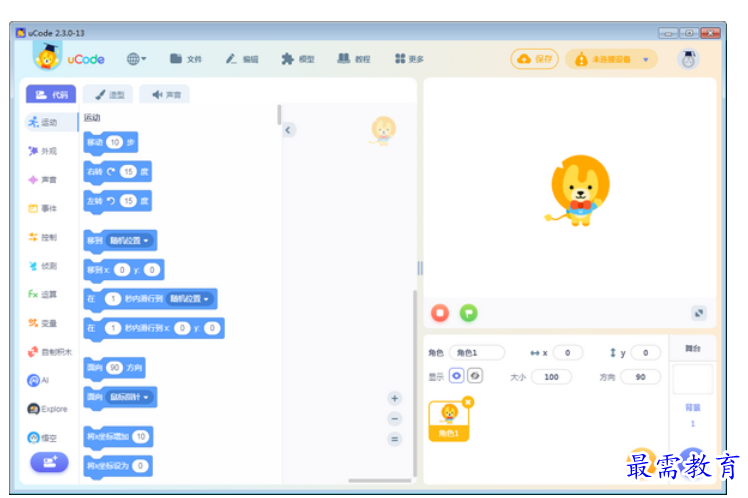Switch to the 声音 sounds tab
The height and width of the screenshot is (498, 748).
click(x=165, y=94)
